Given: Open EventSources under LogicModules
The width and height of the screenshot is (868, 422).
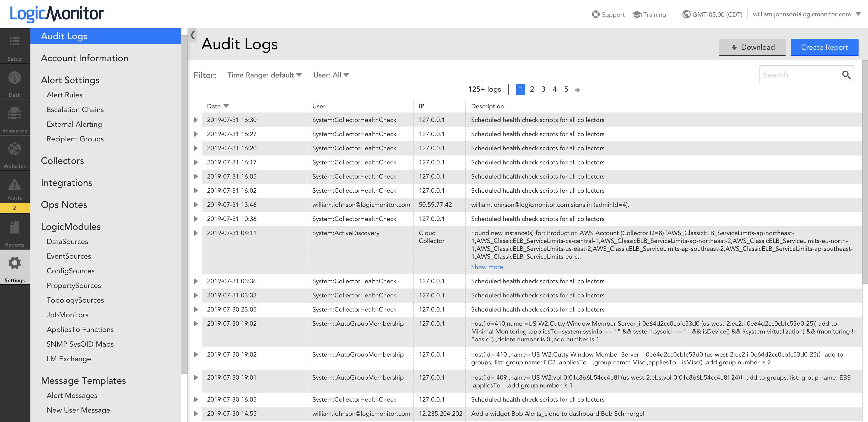Looking at the screenshot, I should pyautogui.click(x=69, y=257).
